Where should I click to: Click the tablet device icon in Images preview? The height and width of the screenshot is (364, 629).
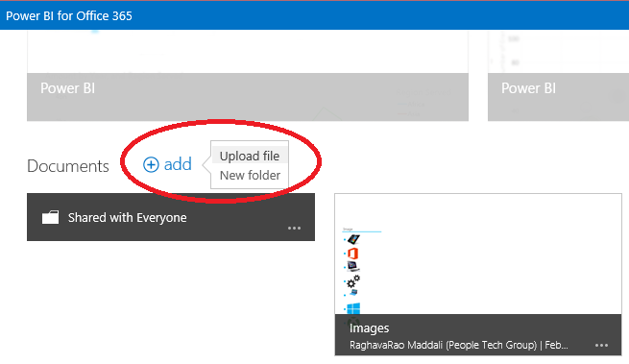click(353, 239)
